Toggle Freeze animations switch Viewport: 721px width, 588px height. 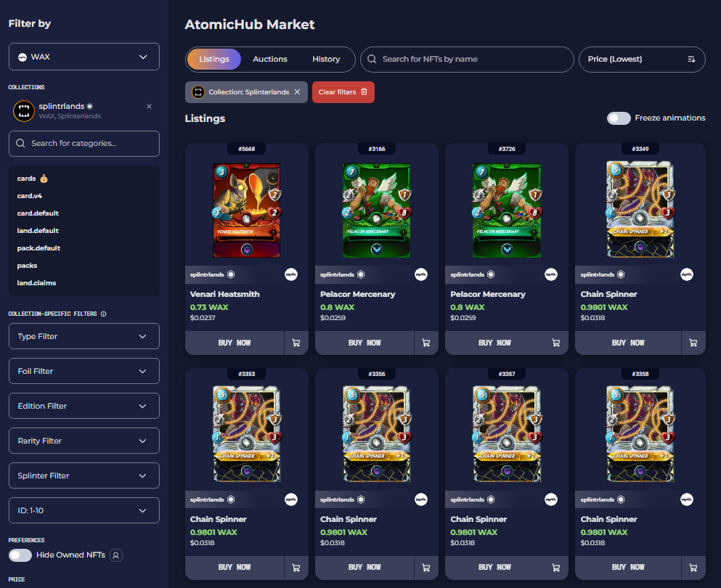click(x=619, y=118)
